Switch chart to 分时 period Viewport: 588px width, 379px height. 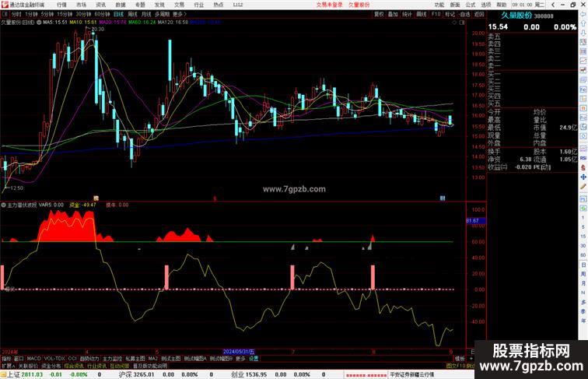click(16, 14)
